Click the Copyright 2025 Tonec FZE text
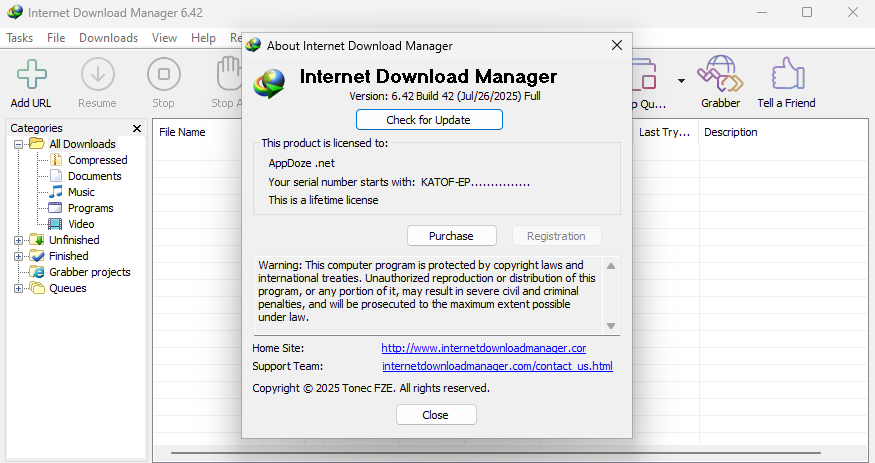Viewport: 875px width, 463px height. 371,388
